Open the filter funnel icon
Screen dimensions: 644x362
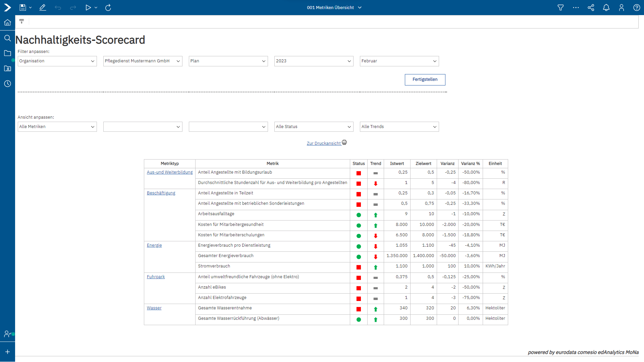[x=560, y=7]
